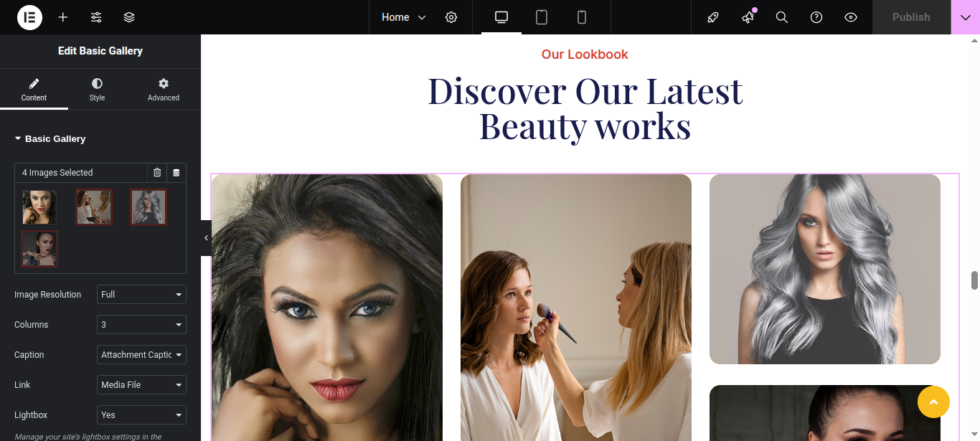Screen dimensions: 980x441
Task: Select the first gallery thumbnail
Action: coord(39,207)
